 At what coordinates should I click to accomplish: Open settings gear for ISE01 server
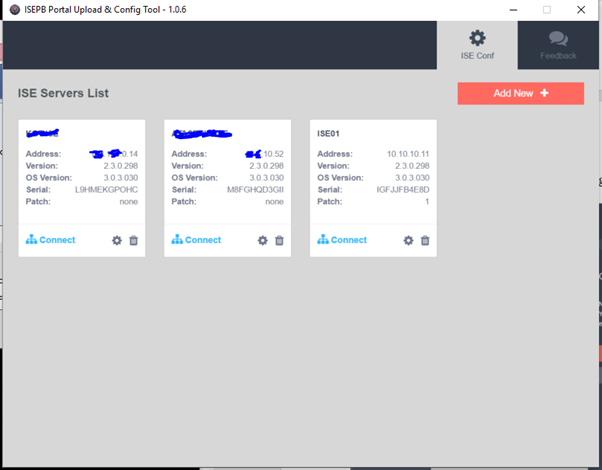coord(408,240)
